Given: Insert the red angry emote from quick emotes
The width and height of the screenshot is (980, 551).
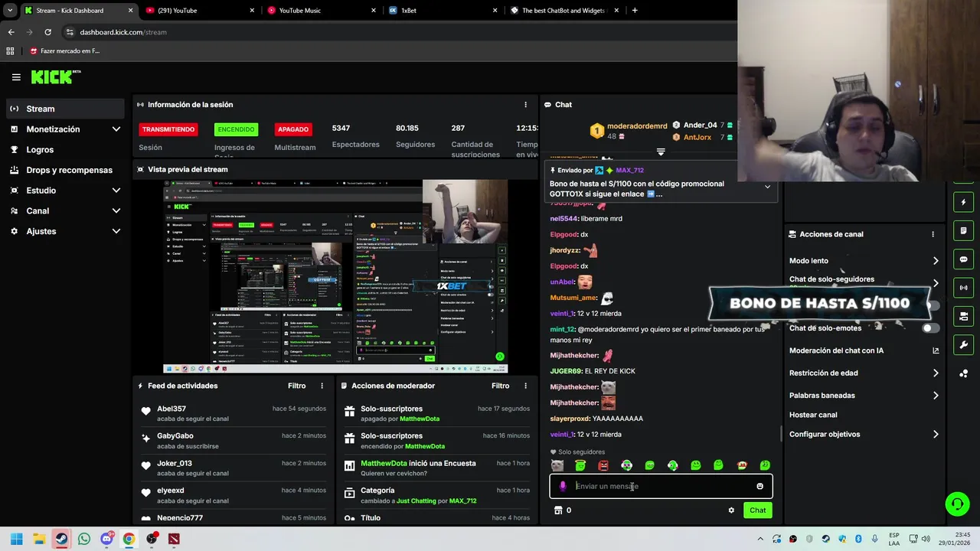Looking at the screenshot, I should coord(603,465).
